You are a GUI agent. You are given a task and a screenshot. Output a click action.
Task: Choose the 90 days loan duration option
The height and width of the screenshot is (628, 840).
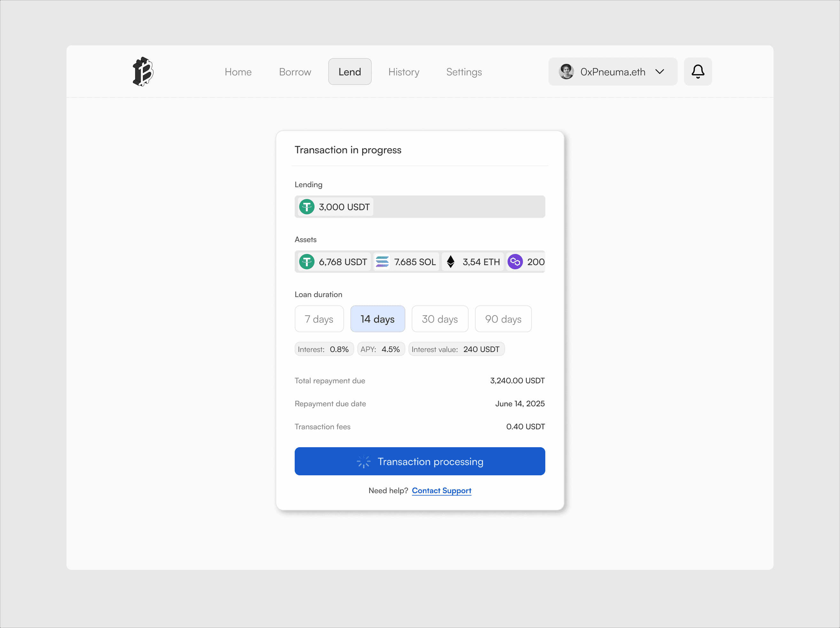(503, 319)
